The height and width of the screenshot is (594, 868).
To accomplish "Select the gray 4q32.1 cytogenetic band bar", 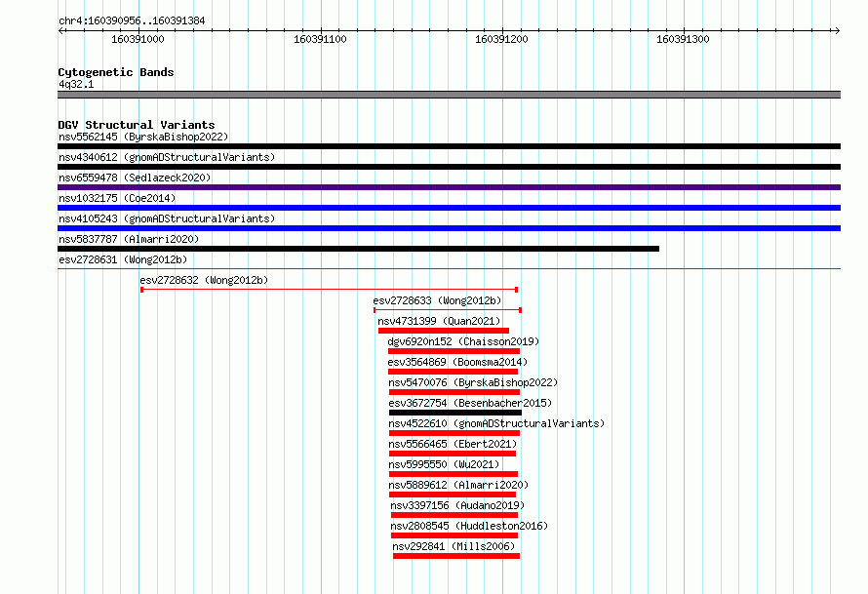I will click(x=449, y=95).
